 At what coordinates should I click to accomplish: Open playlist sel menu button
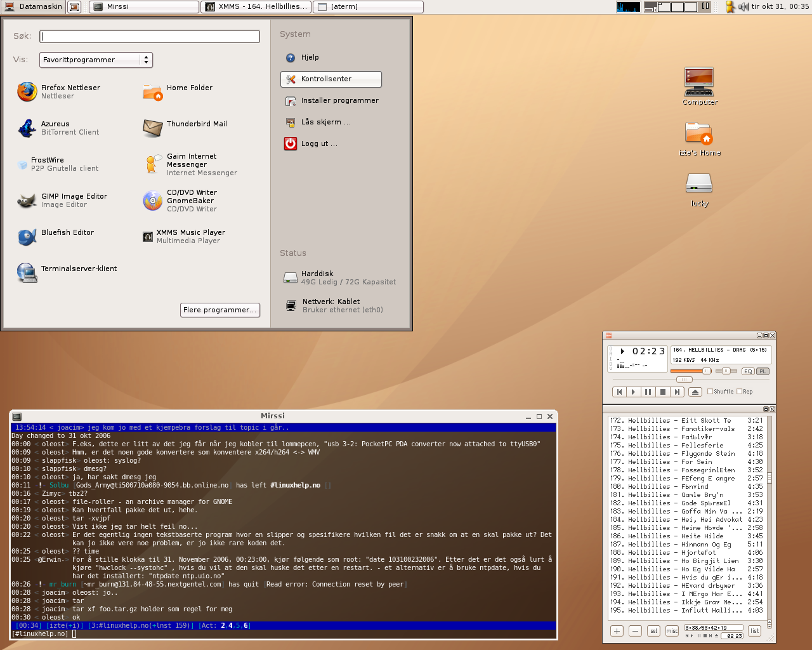tap(653, 631)
